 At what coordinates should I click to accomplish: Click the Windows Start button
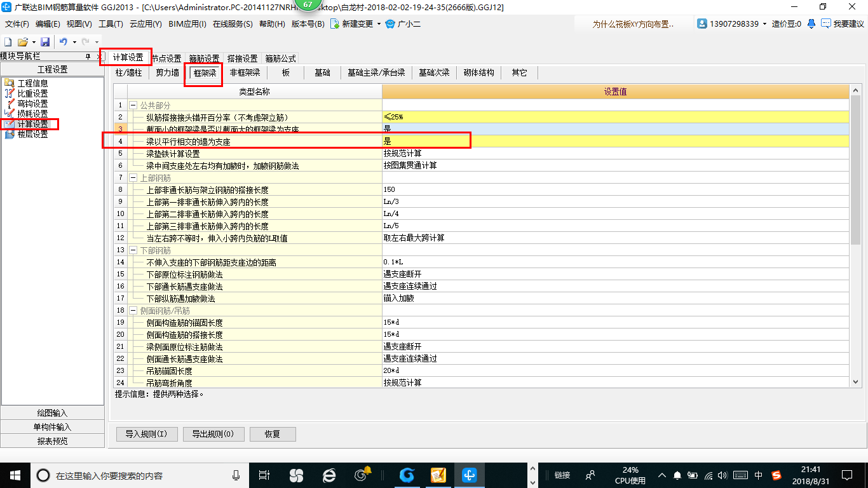(x=14, y=475)
